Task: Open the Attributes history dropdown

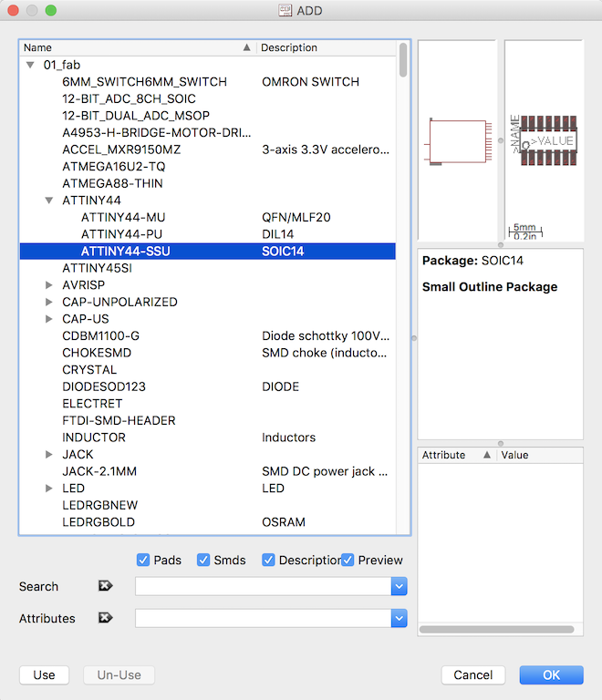Action: (399, 618)
